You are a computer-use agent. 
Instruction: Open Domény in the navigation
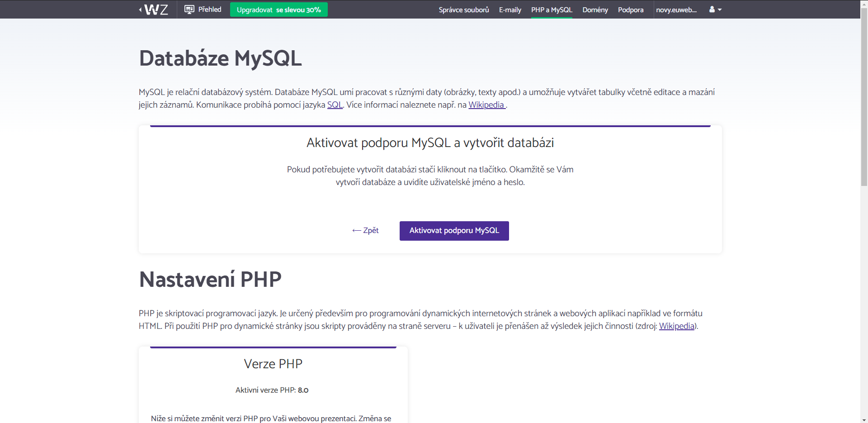595,10
